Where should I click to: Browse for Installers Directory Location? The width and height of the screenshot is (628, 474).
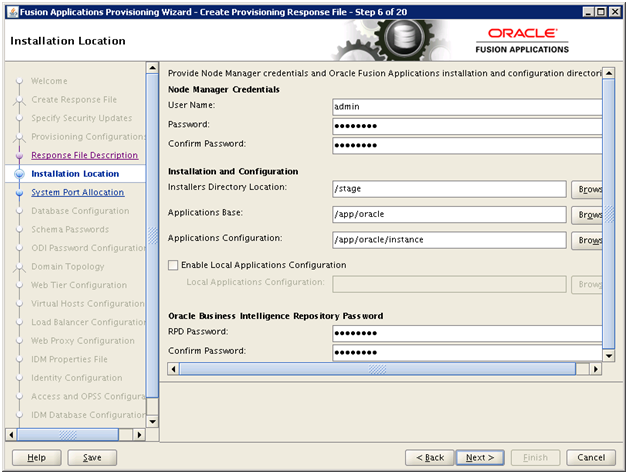(587, 189)
